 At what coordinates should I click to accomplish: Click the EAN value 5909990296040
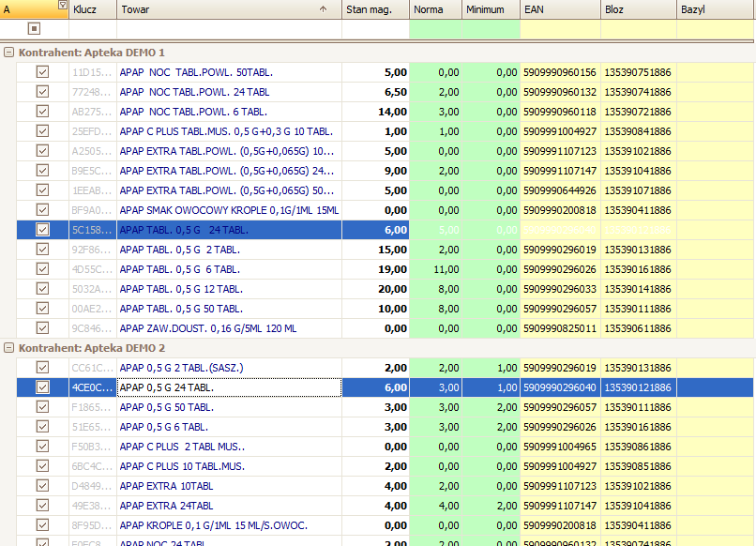[560, 387]
